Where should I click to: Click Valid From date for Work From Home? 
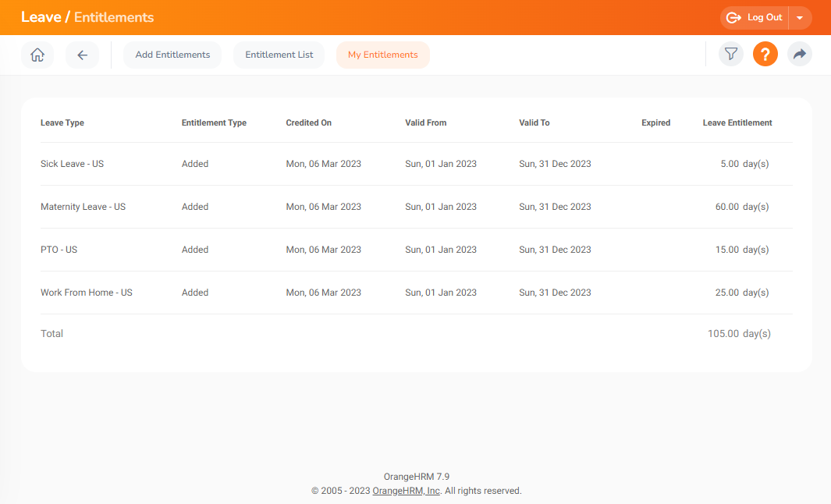tap(441, 293)
